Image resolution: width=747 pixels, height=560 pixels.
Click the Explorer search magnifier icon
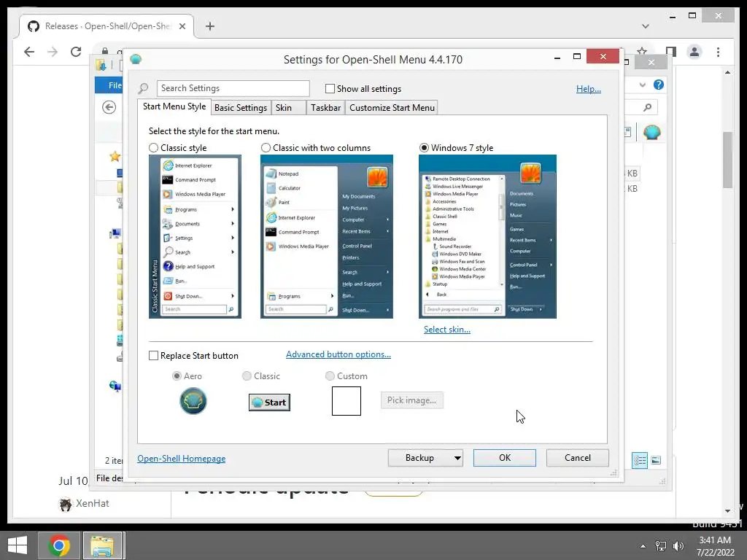648,108
